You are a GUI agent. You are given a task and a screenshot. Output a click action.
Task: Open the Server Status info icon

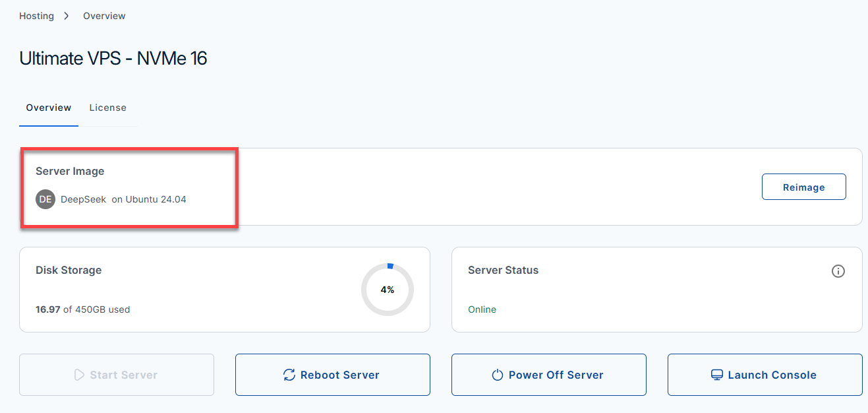(838, 271)
